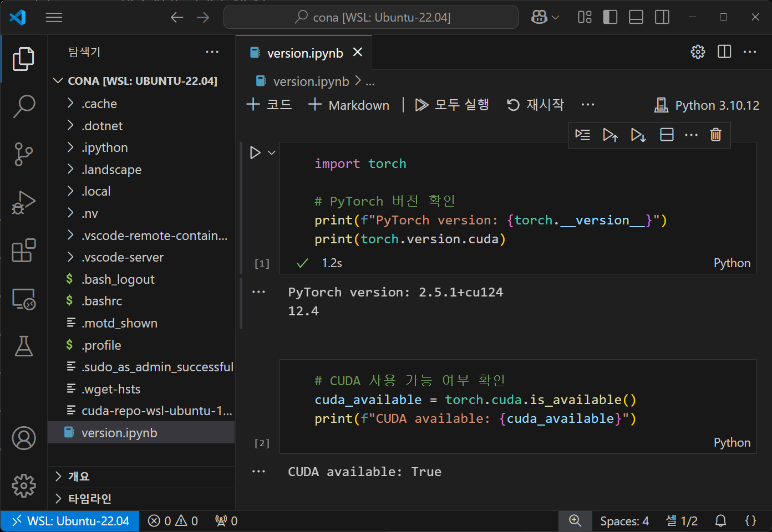Delete the cell with trash icon
772x532 pixels.
[x=715, y=135]
